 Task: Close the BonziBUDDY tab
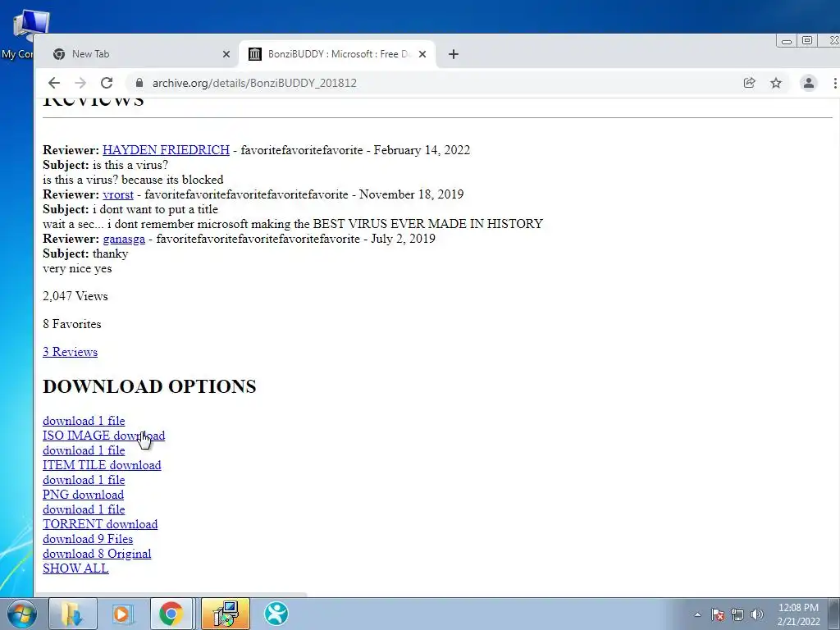422,54
